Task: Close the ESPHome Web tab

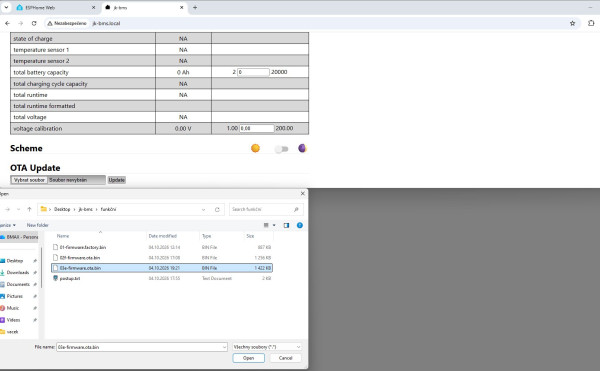Action: (x=93, y=7)
